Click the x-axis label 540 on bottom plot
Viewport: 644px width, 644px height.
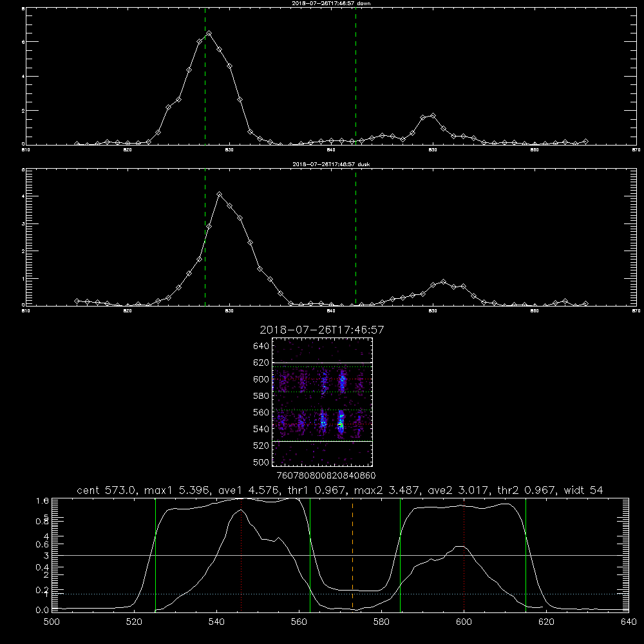(216, 622)
